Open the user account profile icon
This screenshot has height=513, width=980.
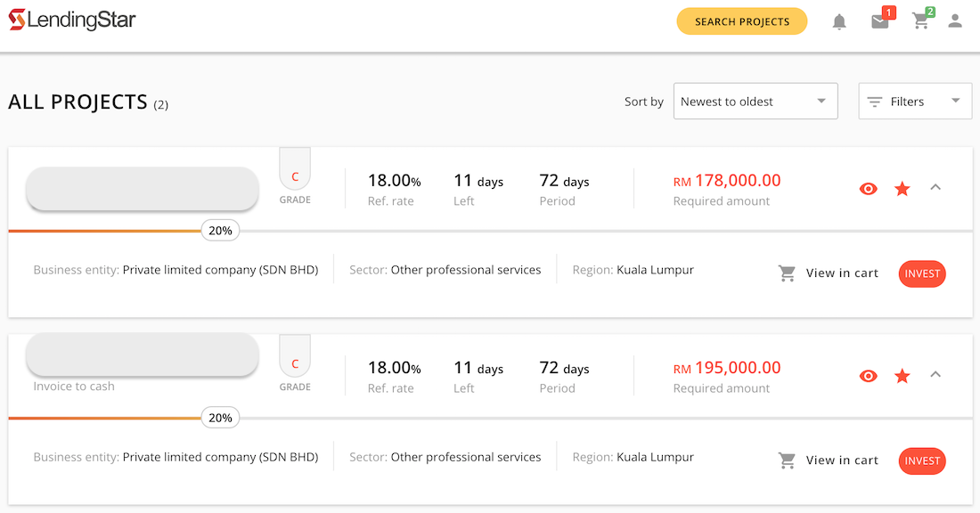pos(955,21)
